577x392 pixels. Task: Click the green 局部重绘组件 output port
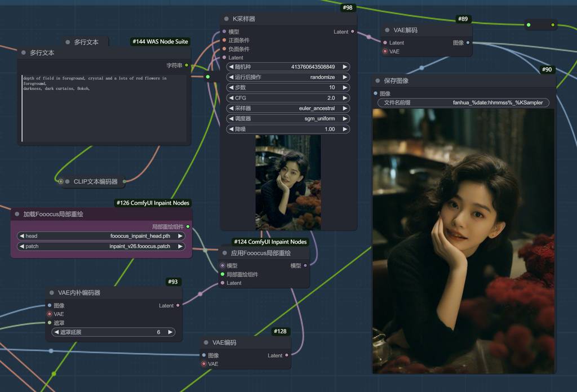tap(188, 226)
